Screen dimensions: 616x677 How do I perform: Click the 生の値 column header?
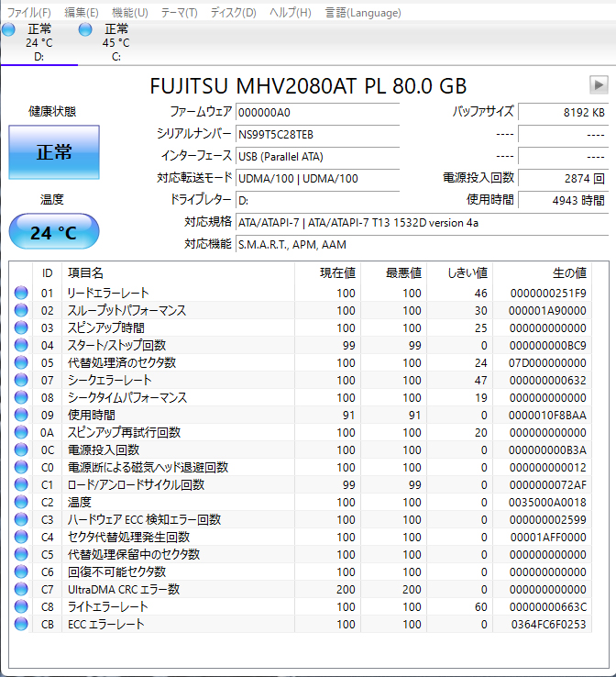[568, 272]
